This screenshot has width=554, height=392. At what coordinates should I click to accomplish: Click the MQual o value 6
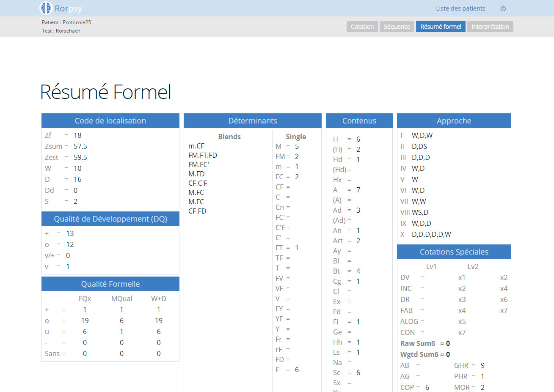121,321
